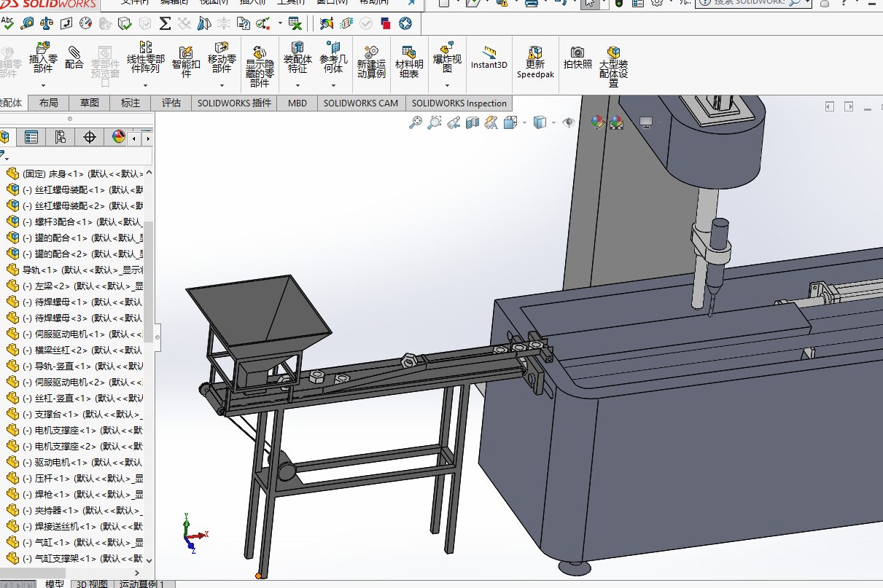Click the Zoom to Area icon
The image size is (883, 588).
coord(435,122)
